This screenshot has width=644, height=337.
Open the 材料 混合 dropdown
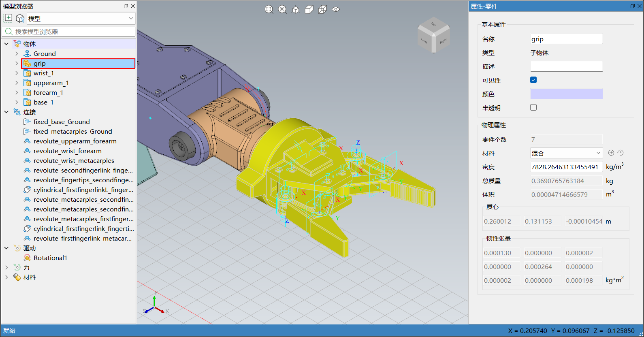(x=566, y=153)
